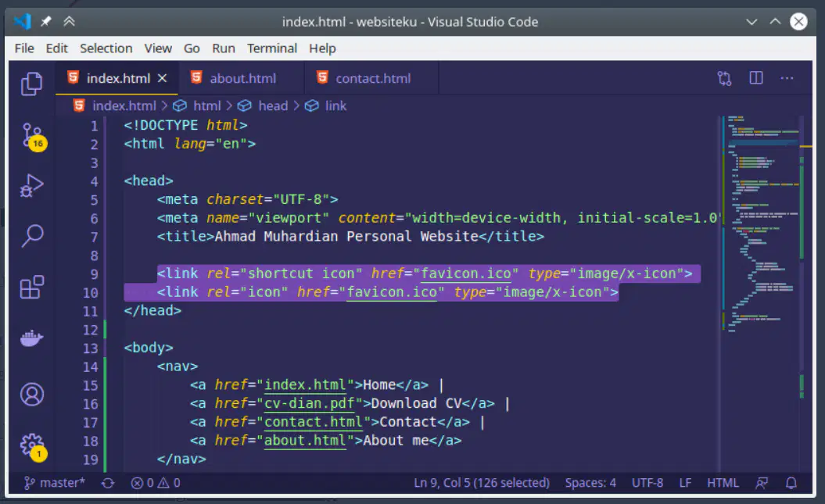Click the vertical scrollbar overview ruler
Viewport: 825px width, 504px height.
pos(802,293)
